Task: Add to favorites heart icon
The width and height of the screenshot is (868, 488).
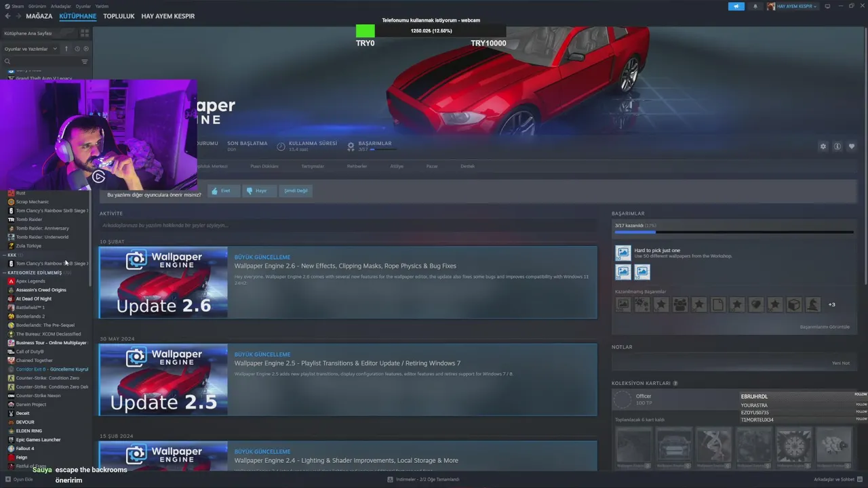Action: pos(852,146)
